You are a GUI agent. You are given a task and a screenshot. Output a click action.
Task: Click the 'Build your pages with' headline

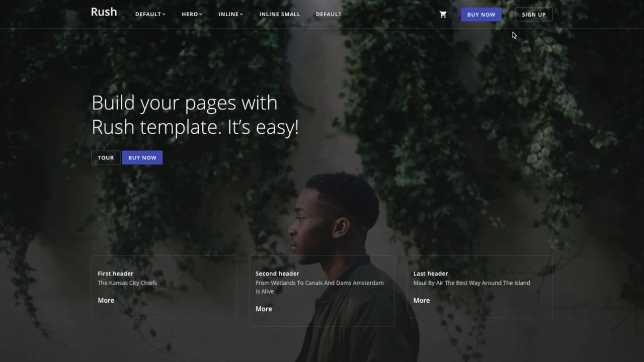[x=195, y=115]
